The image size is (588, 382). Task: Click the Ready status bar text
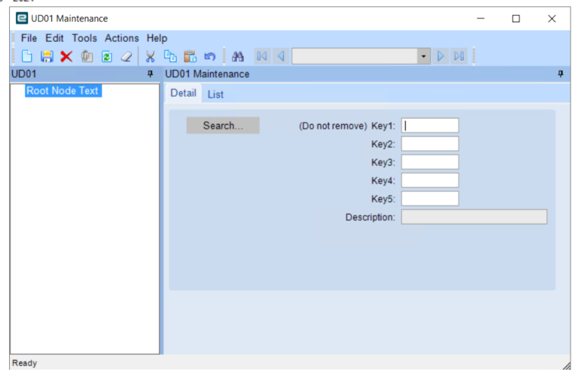(x=24, y=363)
